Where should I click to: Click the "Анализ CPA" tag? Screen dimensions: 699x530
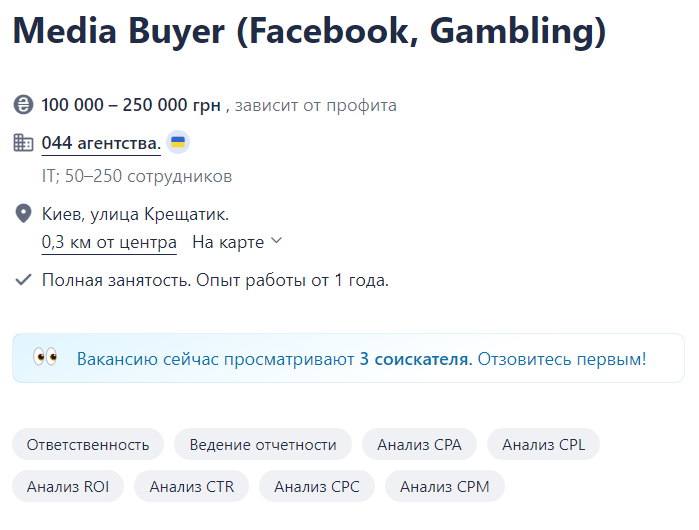click(419, 445)
